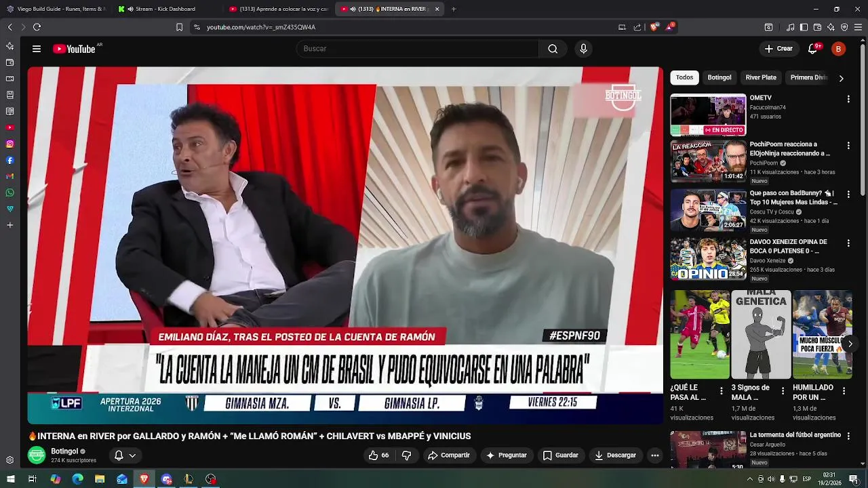Open Compartir share dialog
The height and width of the screenshot is (488, 868).
448,455
